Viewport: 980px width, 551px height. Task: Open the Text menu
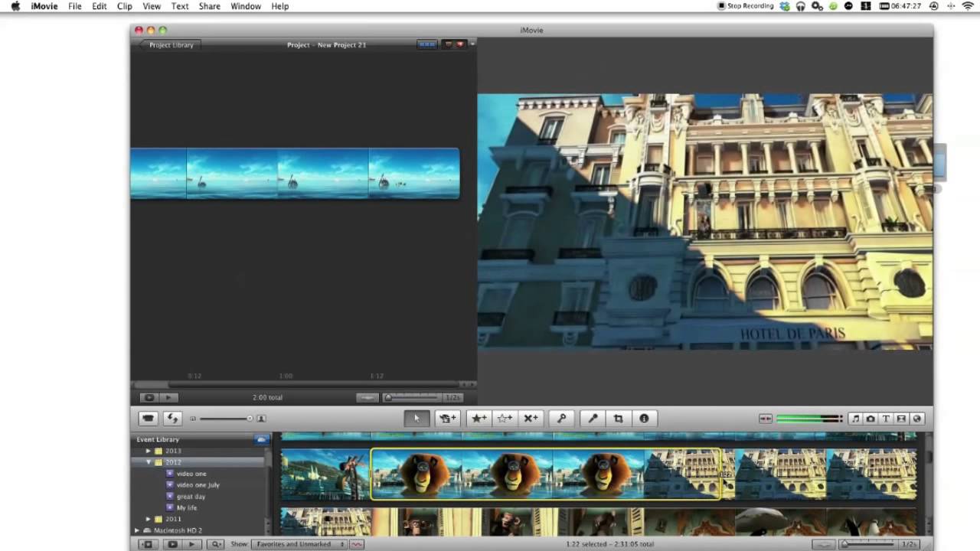click(x=180, y=6)
